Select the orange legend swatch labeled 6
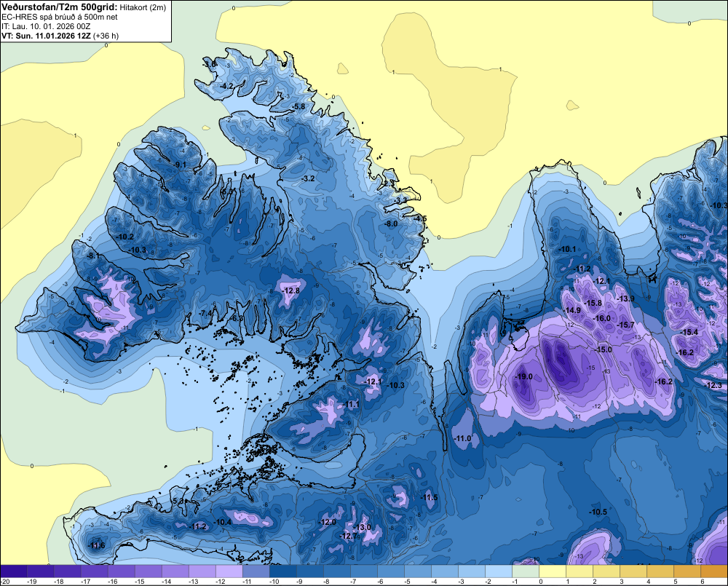 pyautogui.click(x=714, y=571)
